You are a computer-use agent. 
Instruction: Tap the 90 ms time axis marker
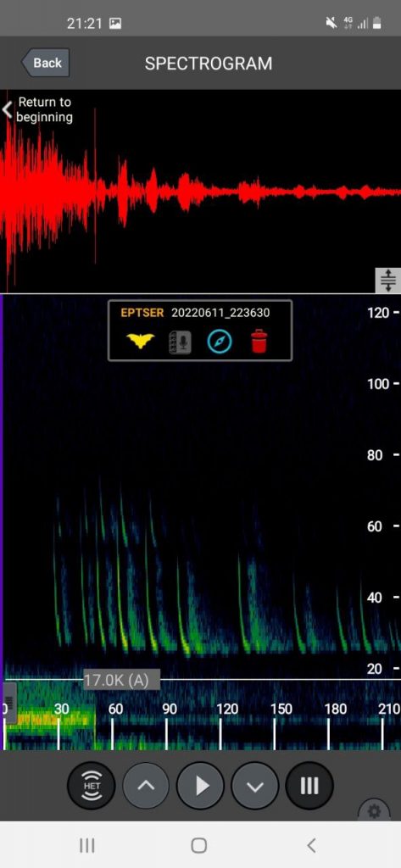click(169, 709)
